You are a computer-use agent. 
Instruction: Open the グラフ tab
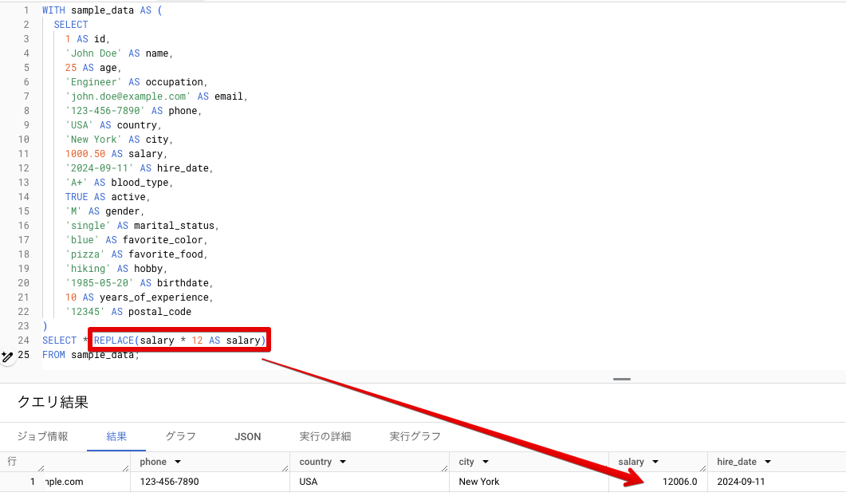181,436
